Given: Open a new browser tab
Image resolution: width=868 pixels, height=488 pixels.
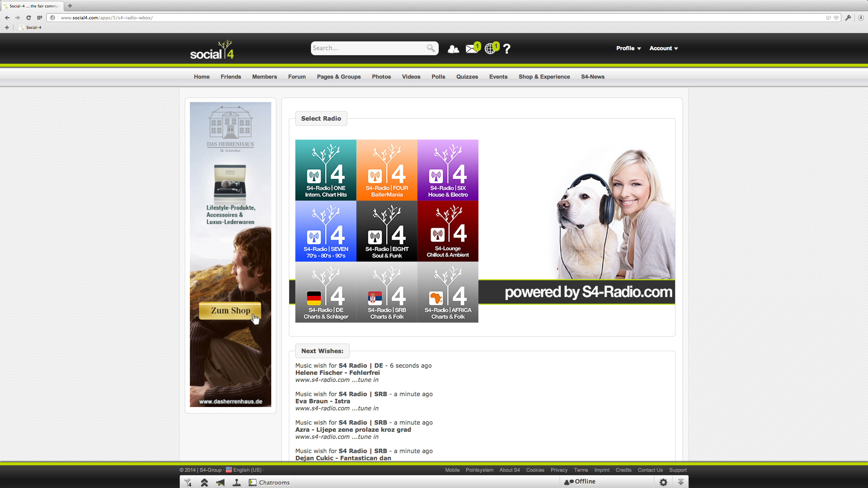Looking at the screenshot, I should point(70,6).
